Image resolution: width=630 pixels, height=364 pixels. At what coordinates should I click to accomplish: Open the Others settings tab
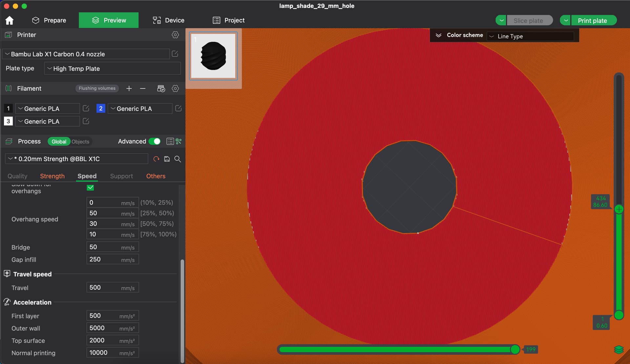point(156,176)
